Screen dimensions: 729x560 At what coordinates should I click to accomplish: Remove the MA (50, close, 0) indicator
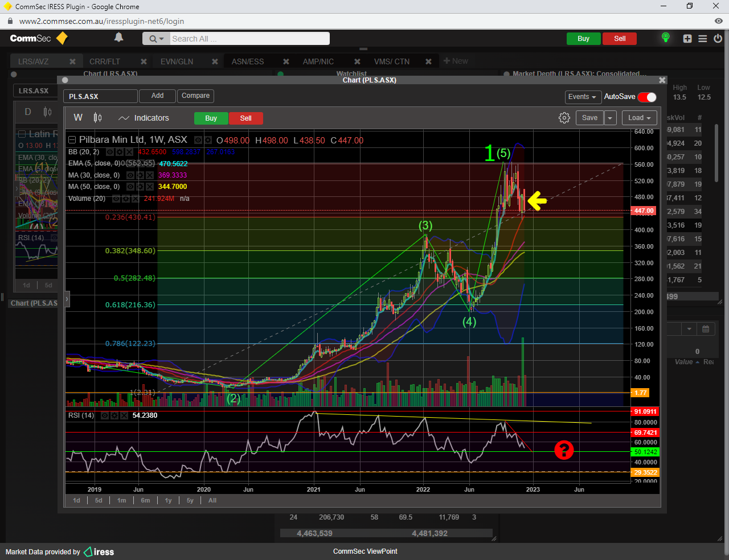(149, 187)
